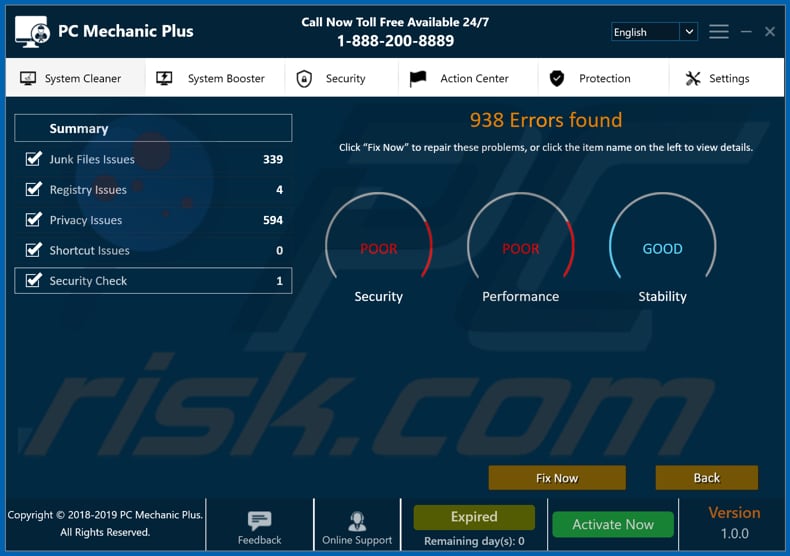Image resolution: width=790 pixels, height=556 pixels.
Task: Click the PC Mechanic Plus logo icon
Action: [32, 31]
